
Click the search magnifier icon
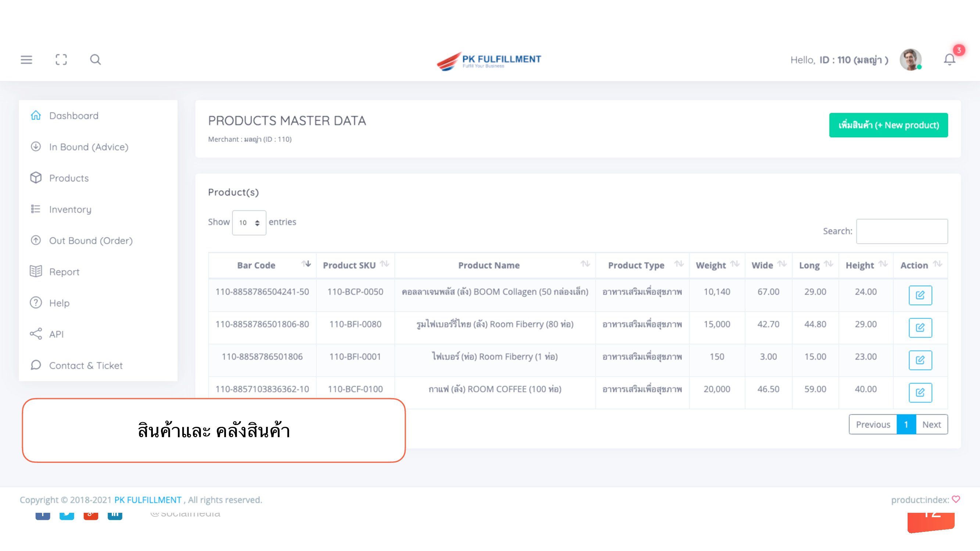coord(95,60)
